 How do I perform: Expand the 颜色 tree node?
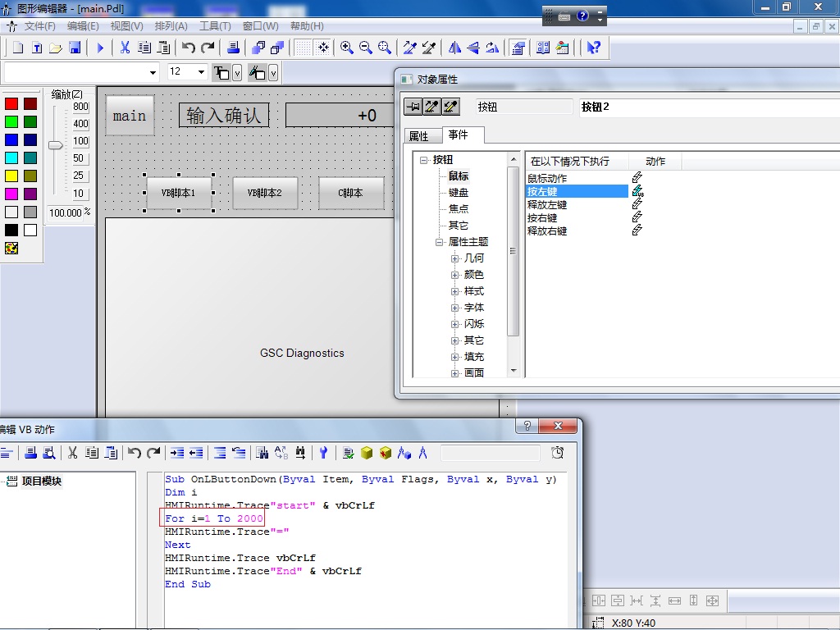pos(454,275)
